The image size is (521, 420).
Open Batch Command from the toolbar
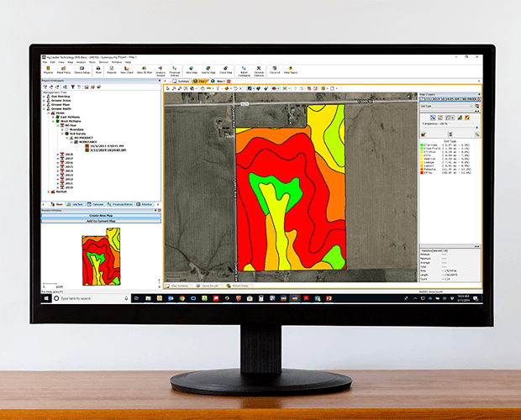pos(244,70)
